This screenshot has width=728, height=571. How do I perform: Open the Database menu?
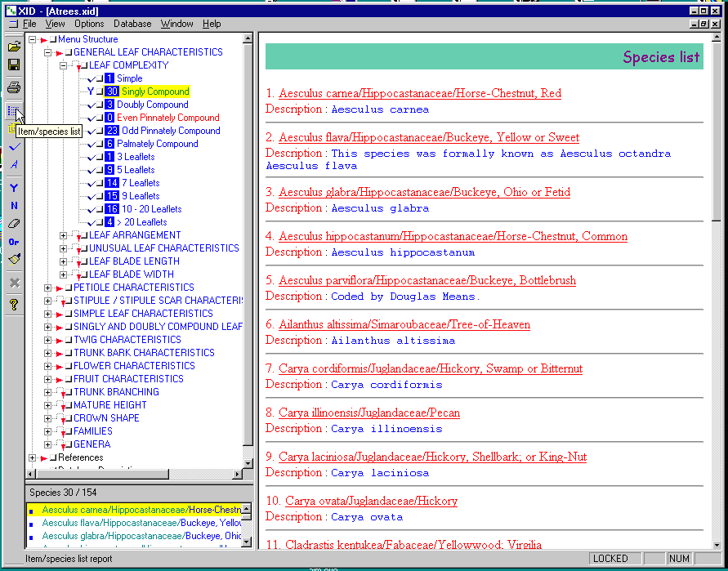tap(132, 24)
